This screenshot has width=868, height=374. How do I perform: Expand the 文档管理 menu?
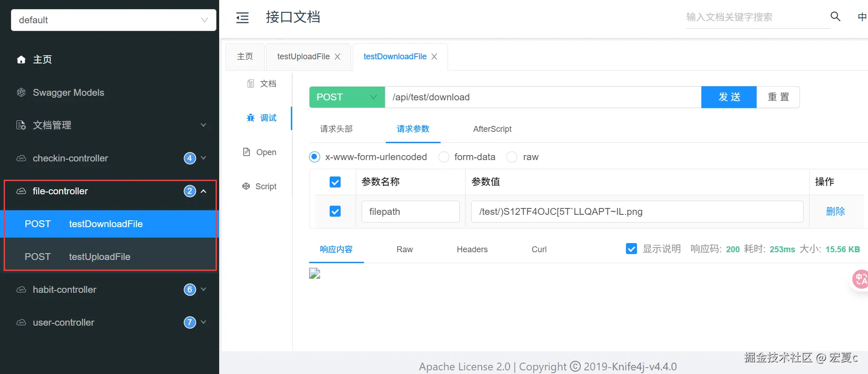(204, 125)
